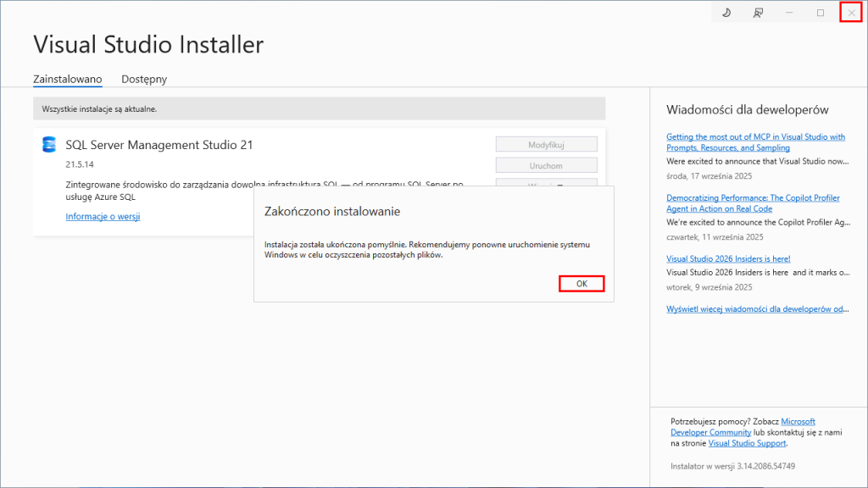Maximize the Visual Studio Installer window

(x=821, y=13)
